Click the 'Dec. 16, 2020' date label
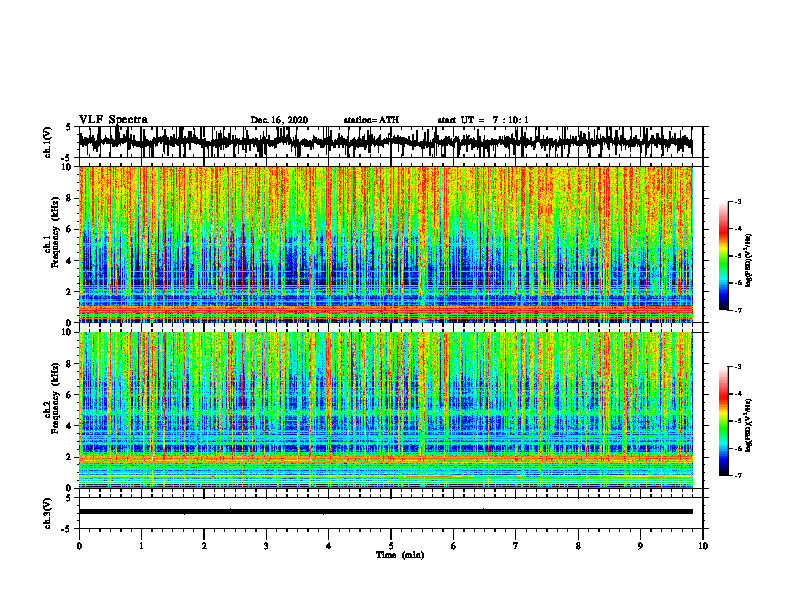Image resolution: width=792 pixels, height=612 pixels. point(279,120)
